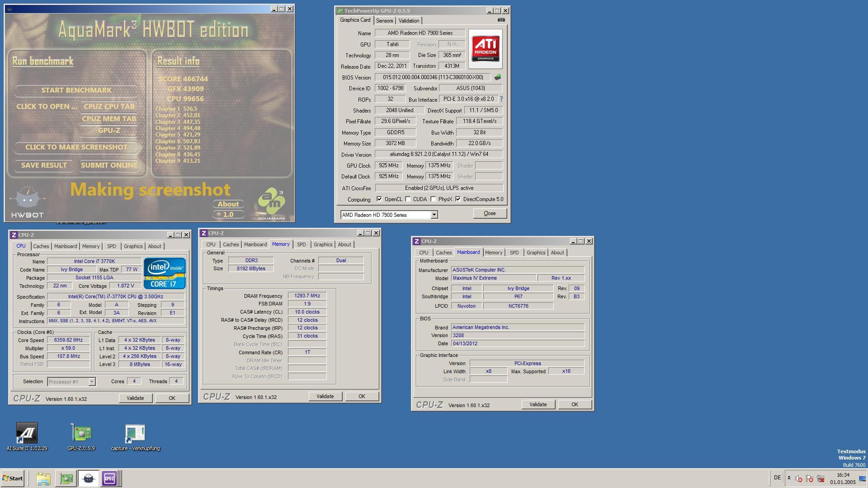Open capture - Verknüpfung desktop shortcut
This screenshot has width=868, height=488.
point(135,436)
